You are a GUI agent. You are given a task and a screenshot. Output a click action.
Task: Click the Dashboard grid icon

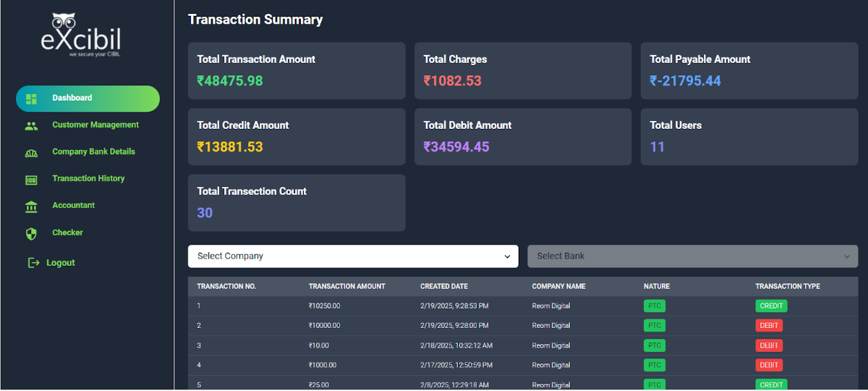(31, 98)
